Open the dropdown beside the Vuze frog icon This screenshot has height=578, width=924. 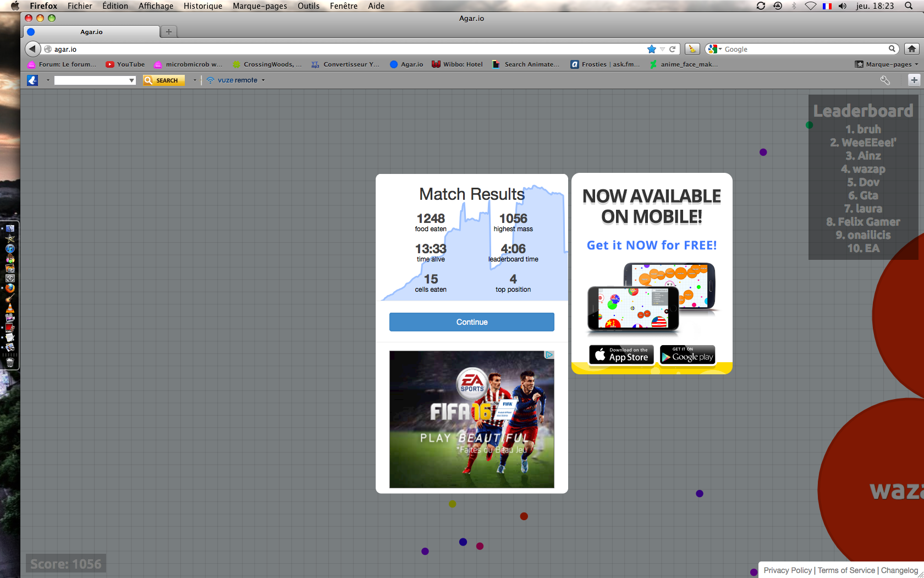(48, 80)
